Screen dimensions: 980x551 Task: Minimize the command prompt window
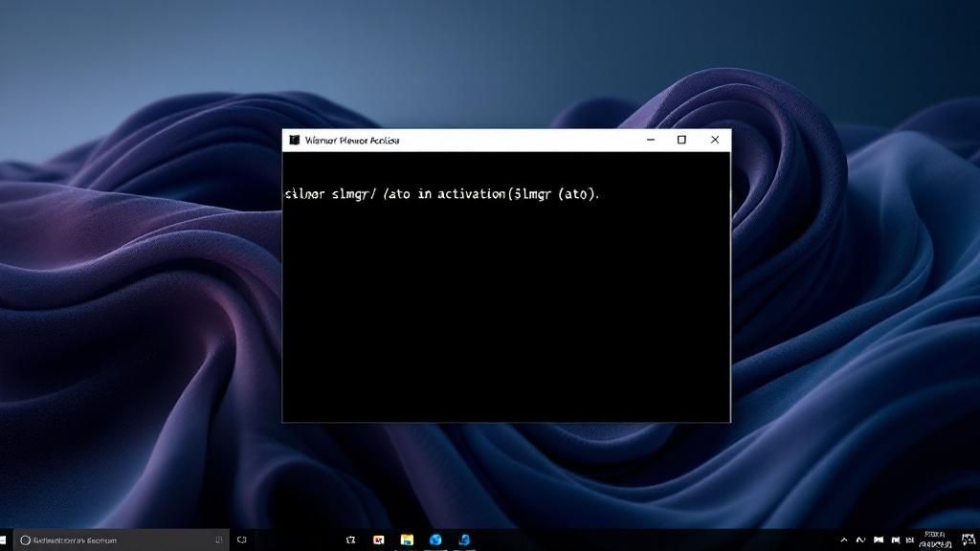(651, 140)
